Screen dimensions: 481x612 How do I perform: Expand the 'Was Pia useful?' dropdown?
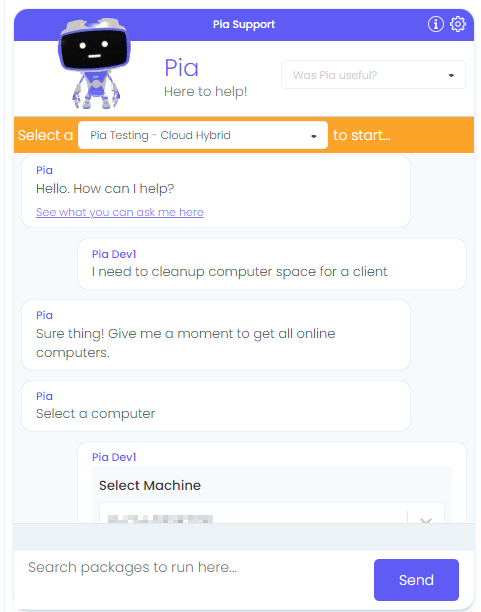click(x=373, y=75)
